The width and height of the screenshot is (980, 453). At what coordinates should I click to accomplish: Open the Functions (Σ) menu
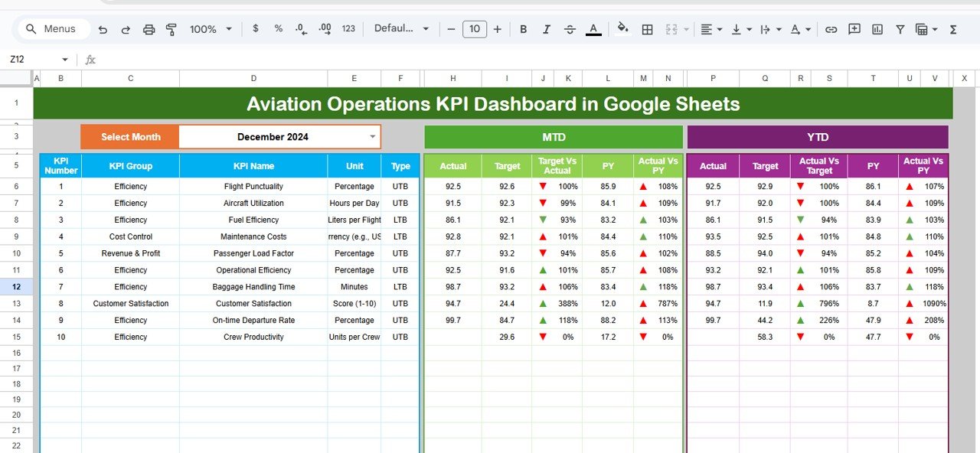[x=952, y=28]
